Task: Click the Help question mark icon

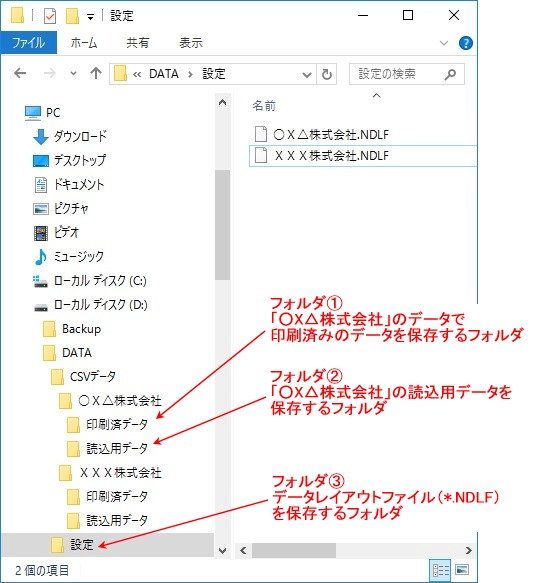Action: click(x=466, y=43)
